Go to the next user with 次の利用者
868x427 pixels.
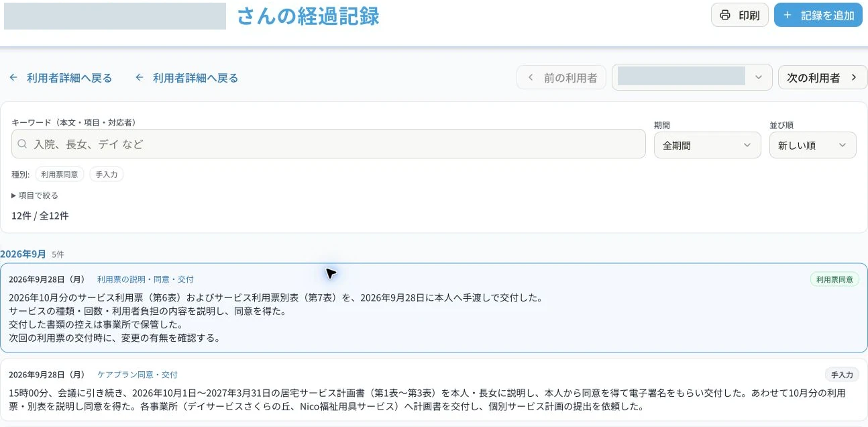click(822, 77)
